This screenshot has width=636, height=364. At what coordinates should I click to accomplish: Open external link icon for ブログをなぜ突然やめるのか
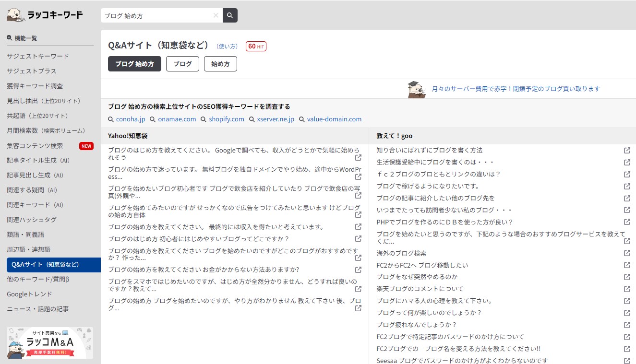pos(627,277)
